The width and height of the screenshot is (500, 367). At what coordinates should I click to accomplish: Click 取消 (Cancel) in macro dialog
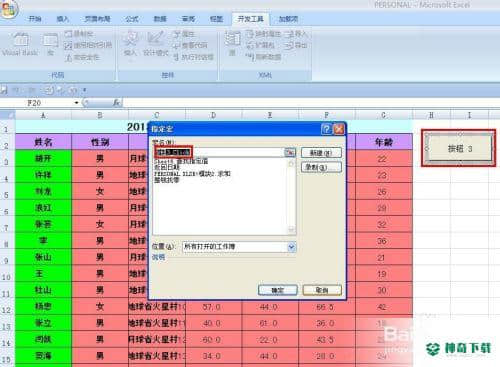click(x=322, y=290)
